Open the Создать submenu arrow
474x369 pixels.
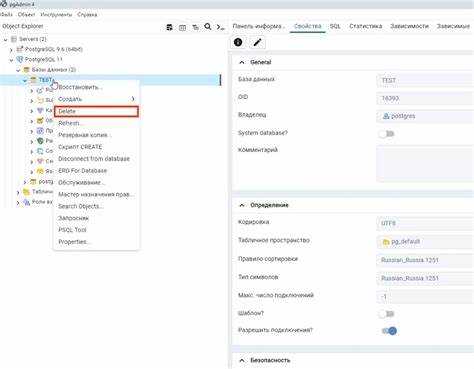pyautogui.click(x=133, y=99)
